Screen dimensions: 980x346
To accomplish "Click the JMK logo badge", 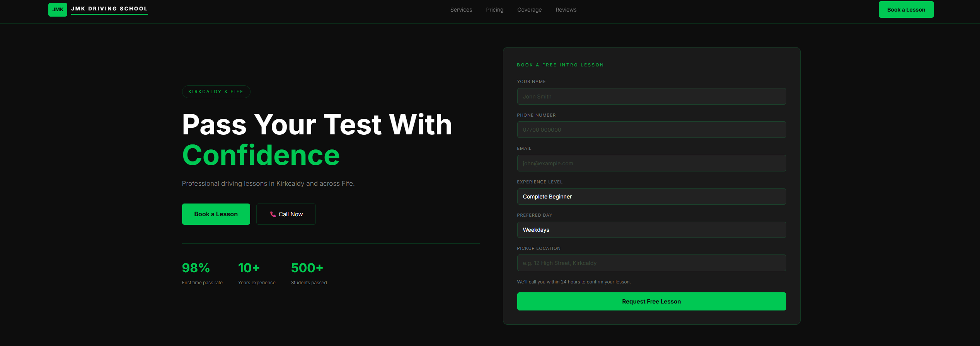I will pyautogui.click(x=58, y=10).
